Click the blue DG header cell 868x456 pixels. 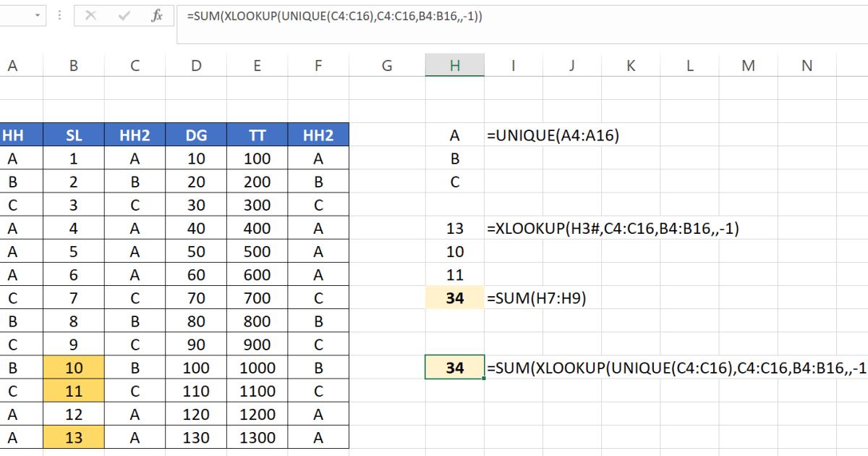(x=195, y=135)
